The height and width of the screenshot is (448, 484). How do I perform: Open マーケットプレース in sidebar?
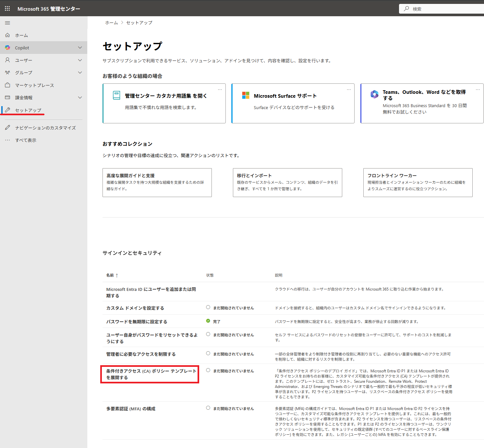43,85
